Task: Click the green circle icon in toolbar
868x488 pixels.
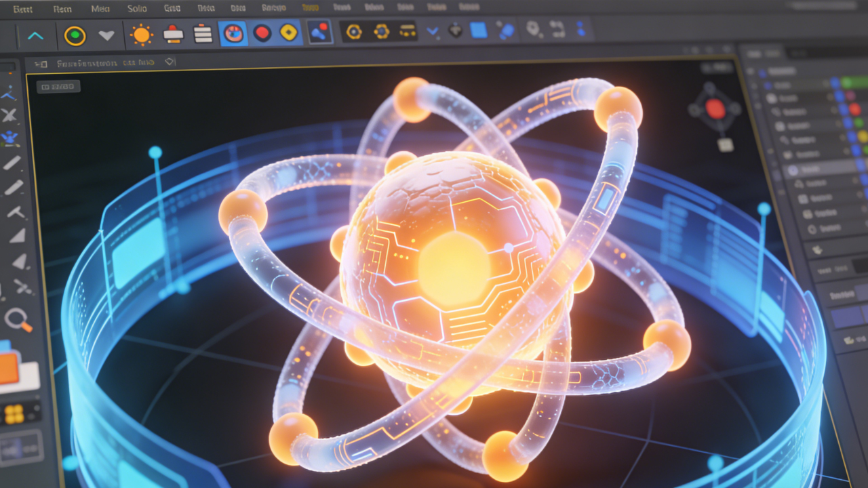Action: point(75,35)
